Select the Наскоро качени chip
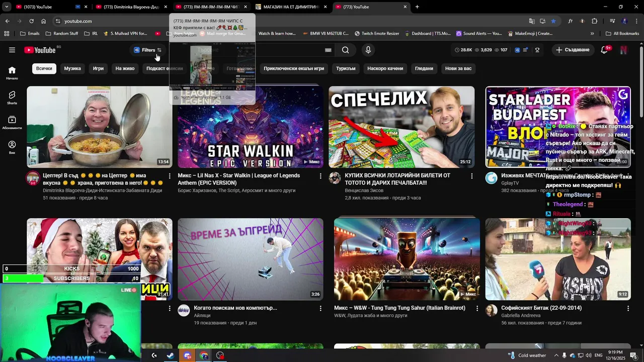 (385, 68)
